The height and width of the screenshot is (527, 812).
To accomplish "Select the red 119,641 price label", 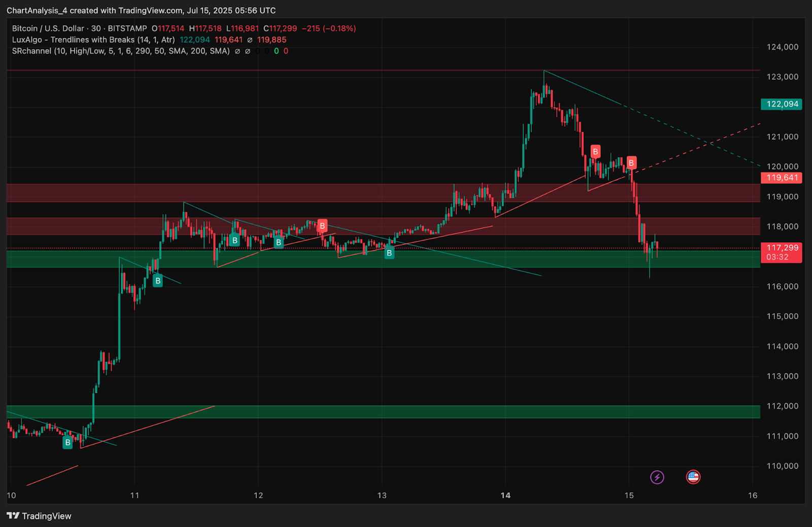I will click(x=782, y=178).
